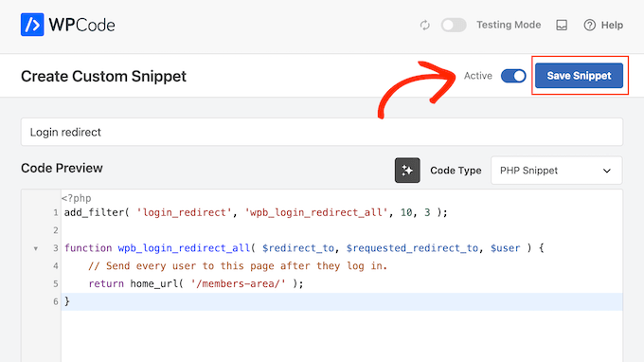This screenshot has height=362, width=644.
Task: Toggle Testing Mode switch
Action: pyautogui.click(x=454, y=25)
